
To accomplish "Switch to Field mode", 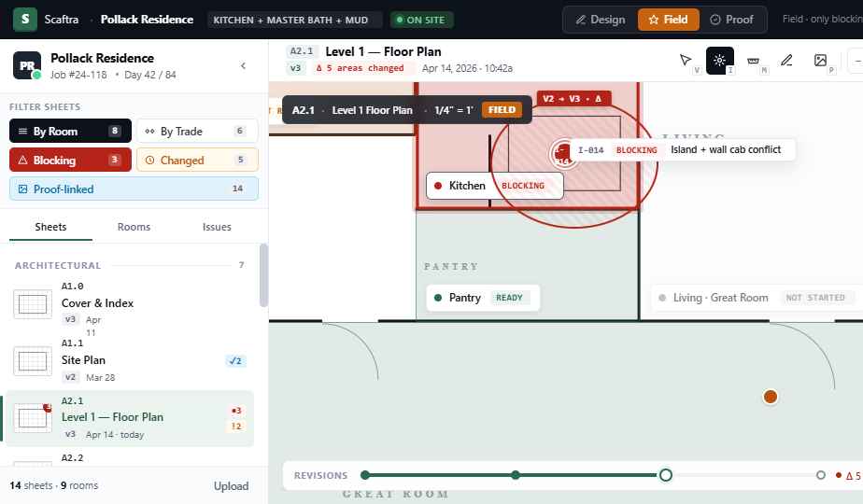I will pos(668,20).
